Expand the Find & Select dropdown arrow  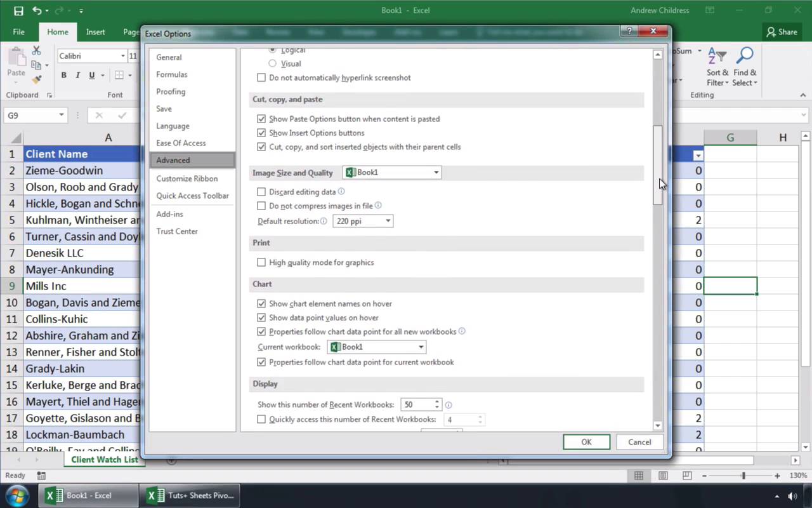point(756,83)
